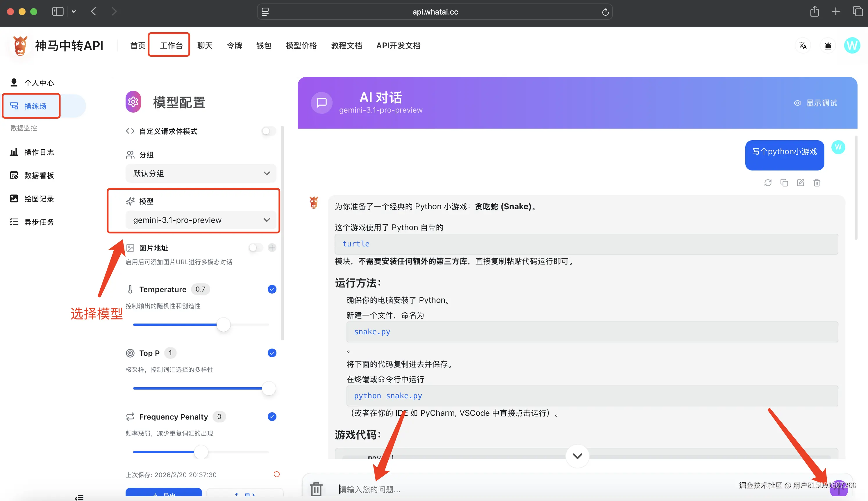This screenshot has height=501, width=868.
Task: Open the 默认分组 group dropdown
Action: pos(201,173)
